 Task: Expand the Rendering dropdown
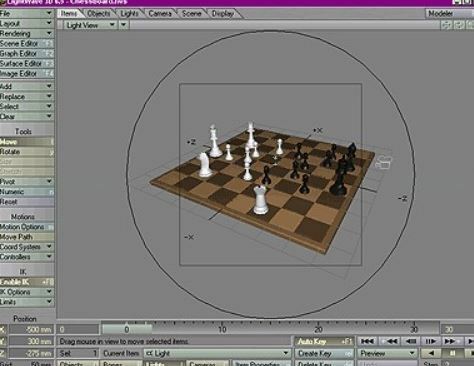coord(27,33)
